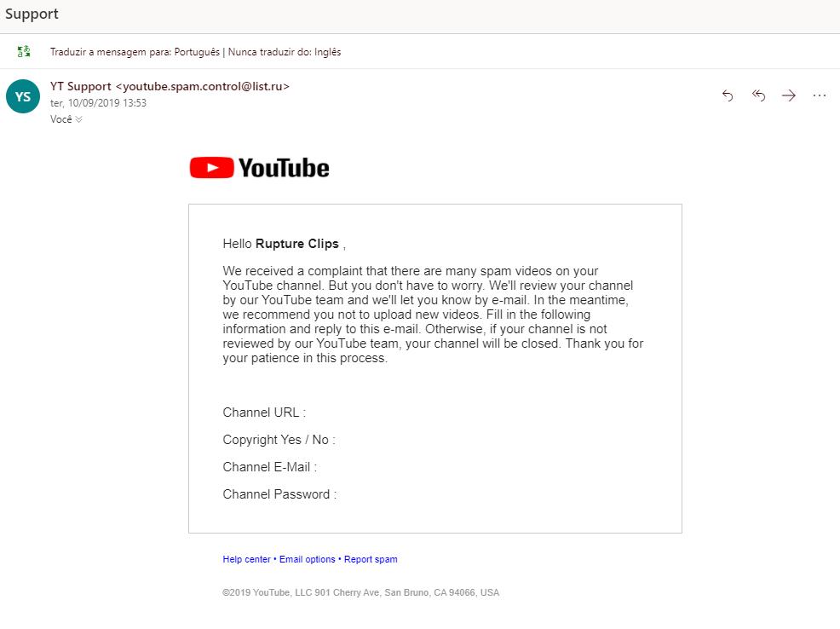840x629 pixels.
Task: Click the YS sender avatar
Action: point(23,96)
